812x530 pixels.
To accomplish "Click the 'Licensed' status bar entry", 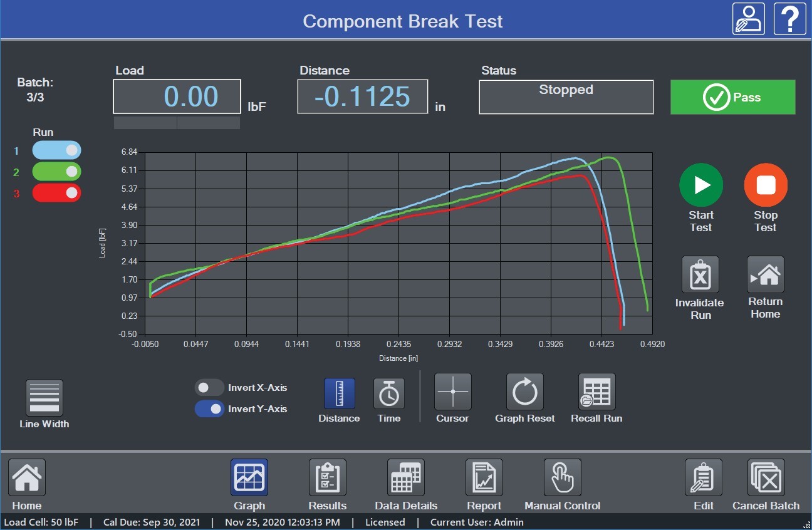I will [x=385, y=522].
